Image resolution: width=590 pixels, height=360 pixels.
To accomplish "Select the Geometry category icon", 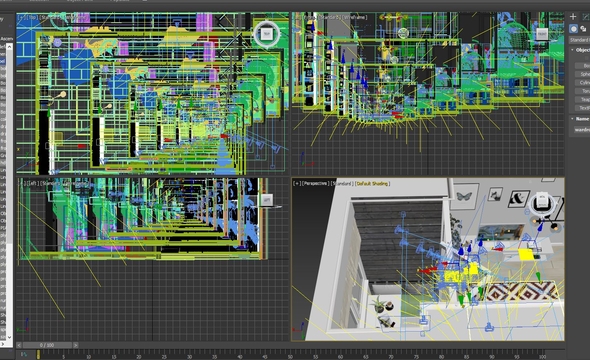I will (x=573, y=29).
